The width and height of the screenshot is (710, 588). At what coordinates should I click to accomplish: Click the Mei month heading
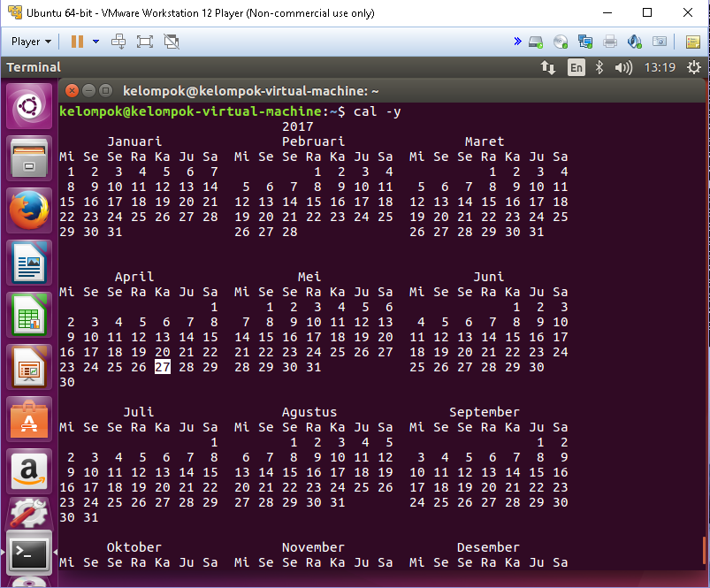309,277
